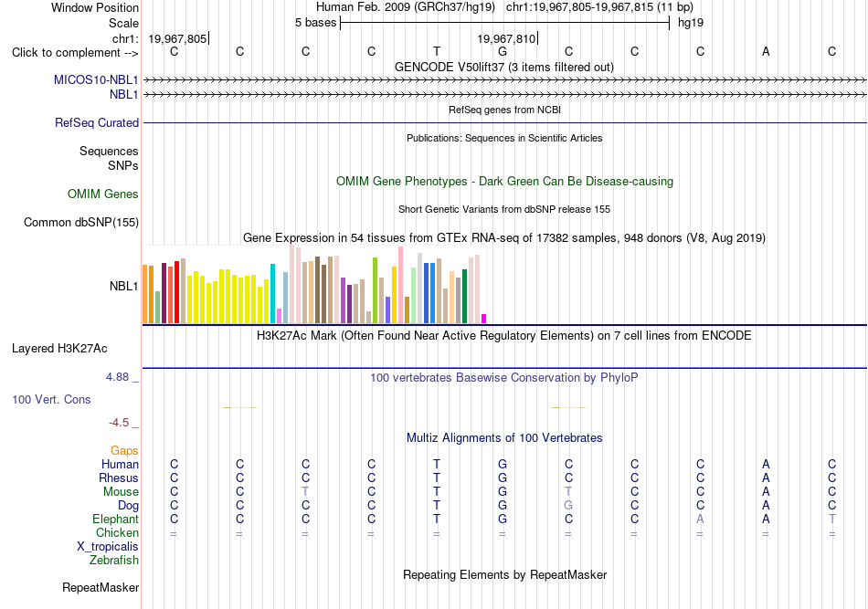Click the Scale track label
The width and height of the screenshot is (868, 609).
click(x=123, y=23)
